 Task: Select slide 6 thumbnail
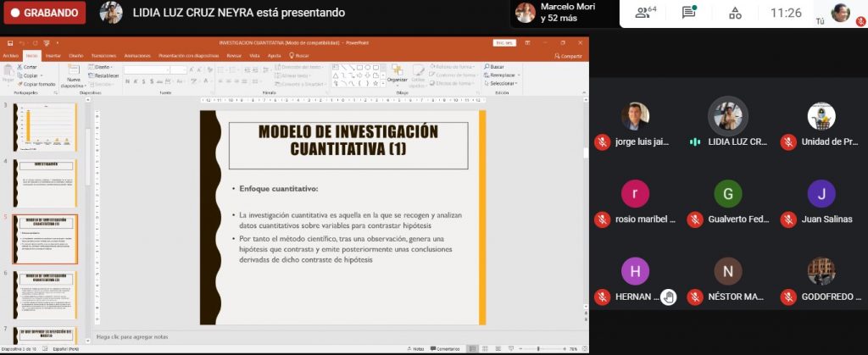[45, 295]
